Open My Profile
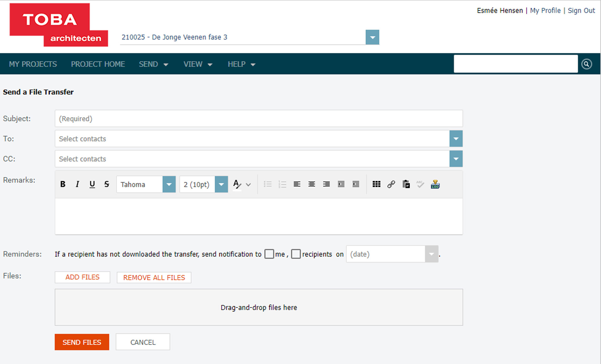 click(x=545, y=10)
